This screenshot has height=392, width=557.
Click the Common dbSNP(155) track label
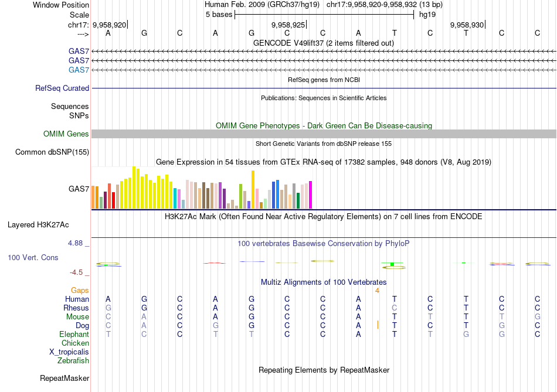(52, 152)
